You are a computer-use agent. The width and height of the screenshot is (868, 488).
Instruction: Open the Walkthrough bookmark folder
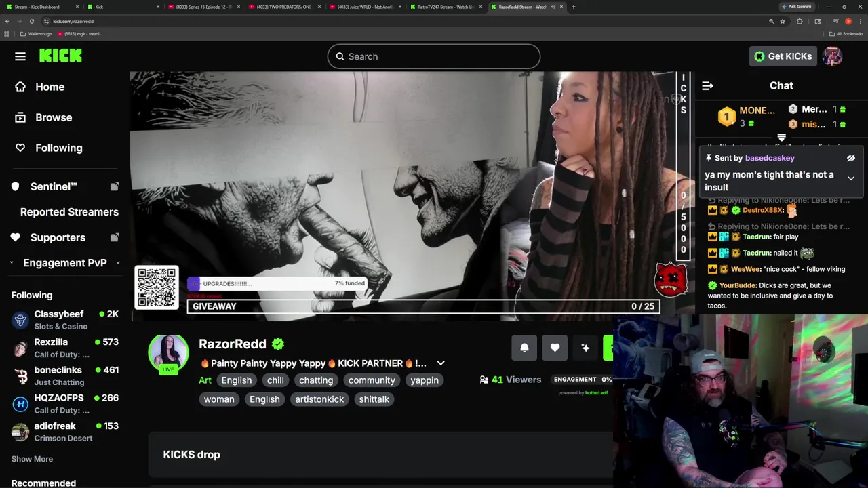click(36, 34)
